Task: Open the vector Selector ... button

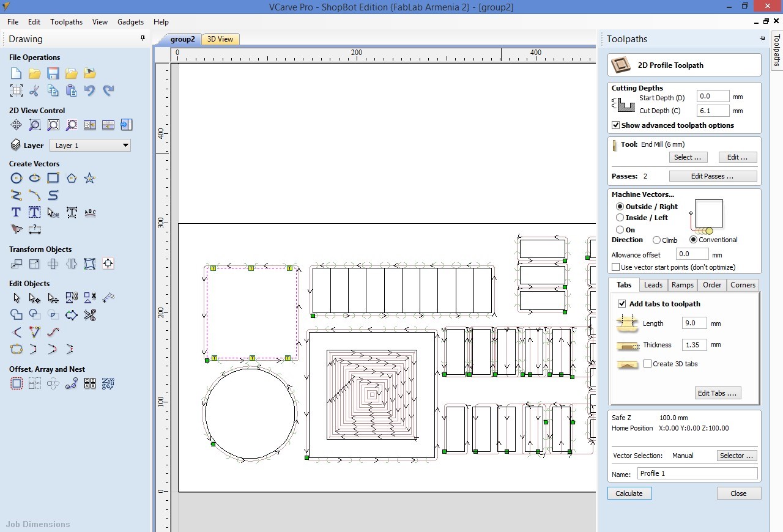Action: (737, 456)
